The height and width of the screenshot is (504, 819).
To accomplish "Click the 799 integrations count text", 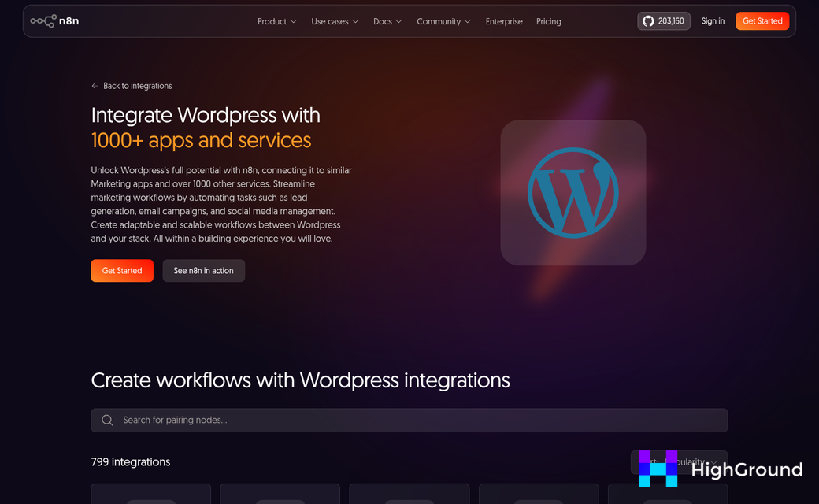I will [x=131, y=461].
